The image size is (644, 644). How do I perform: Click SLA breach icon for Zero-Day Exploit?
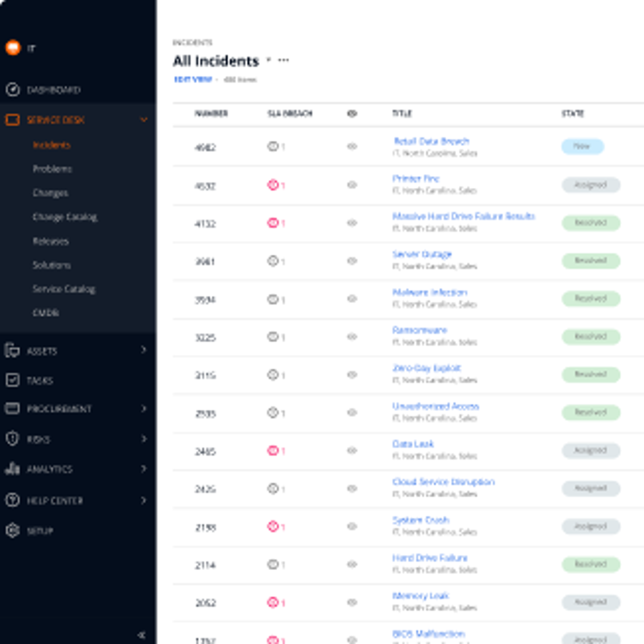273,374
